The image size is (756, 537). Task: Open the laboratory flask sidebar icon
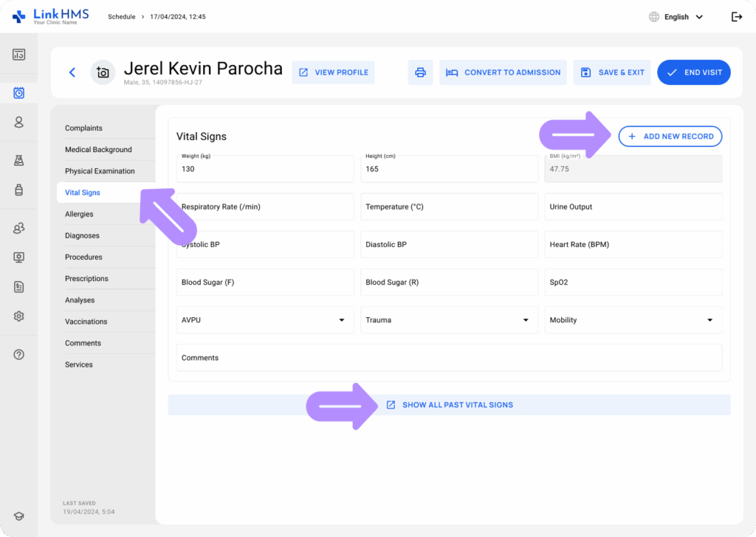coord(19,160)
